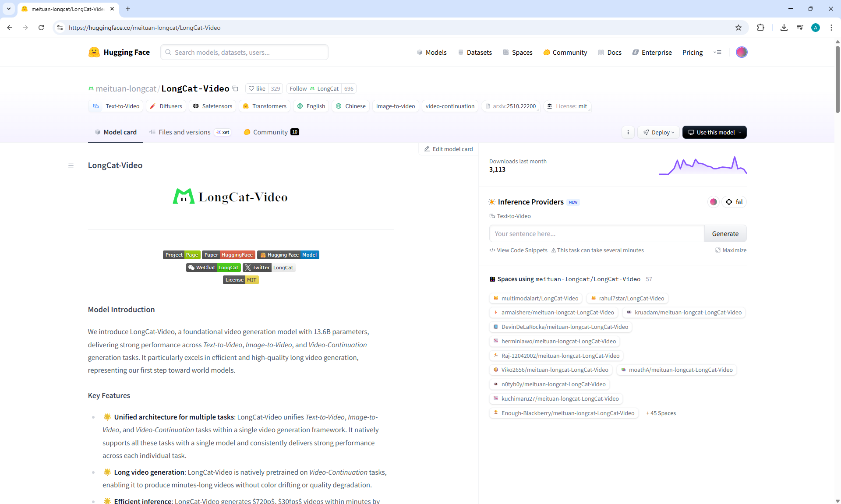The height and width of the screenshot is (504, 841).
Task: Switch to Files and versions tab
Action: tap(184, 132)
